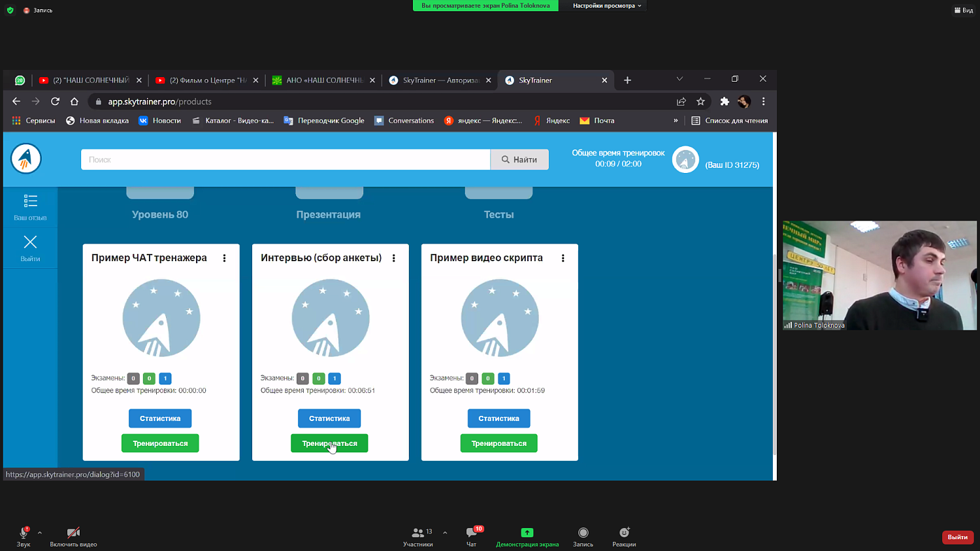
Task: Close the active SkyTrainer tab
Action: (604, 80)
